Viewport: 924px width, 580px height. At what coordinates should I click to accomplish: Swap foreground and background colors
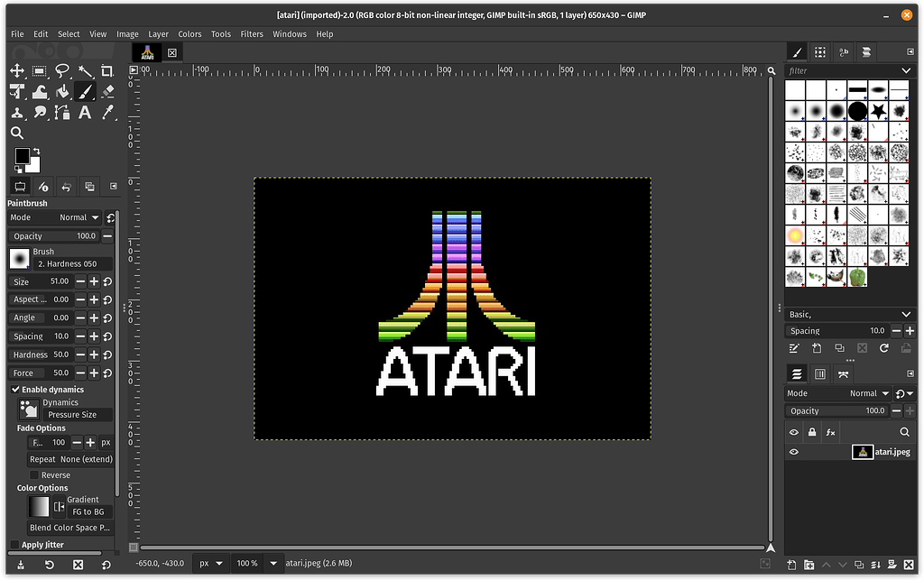click(36, 152)
